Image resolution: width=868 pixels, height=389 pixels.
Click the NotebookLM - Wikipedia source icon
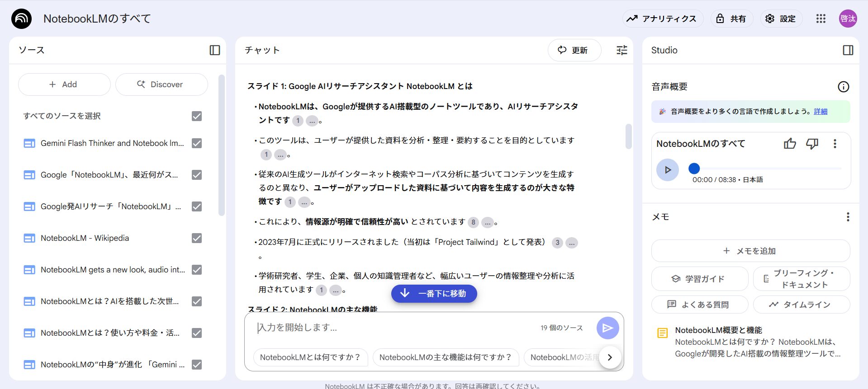tap(29, 239)
